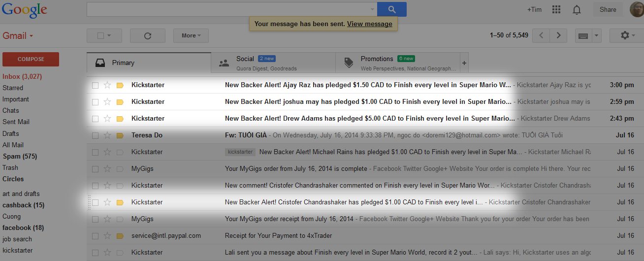Open the More actions dropdown
The height and width of the screenshot is (261, 644).
tap(191, 35)
